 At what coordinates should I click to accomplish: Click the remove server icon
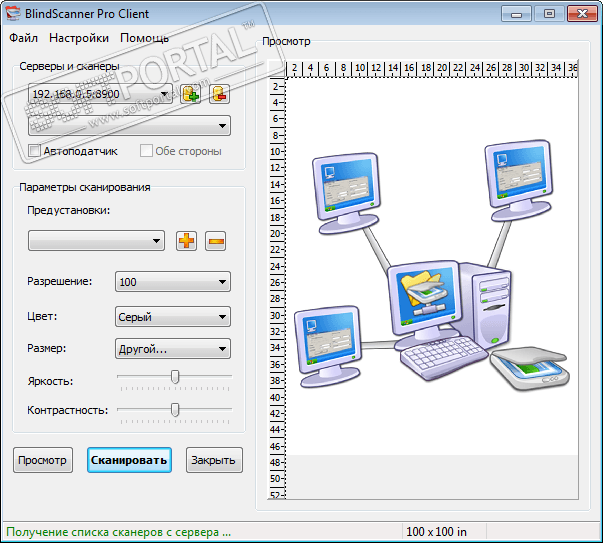pos(220,94)
